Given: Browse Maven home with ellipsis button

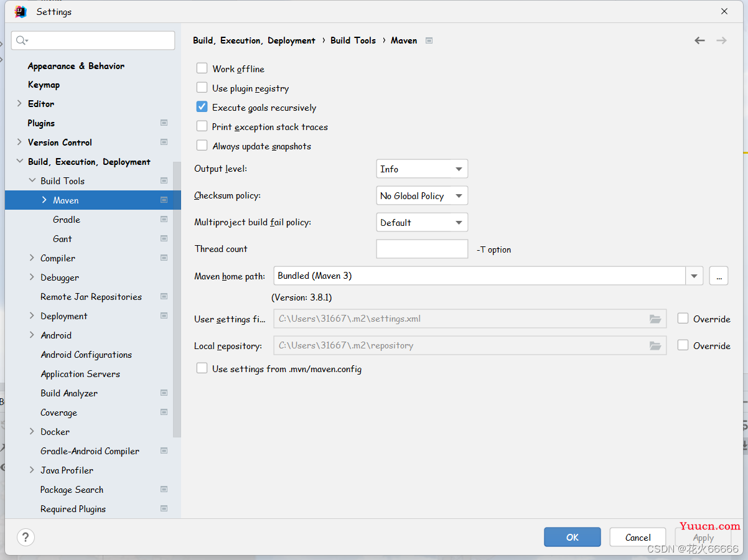Looking at the screenshot, I should (719, 276).
